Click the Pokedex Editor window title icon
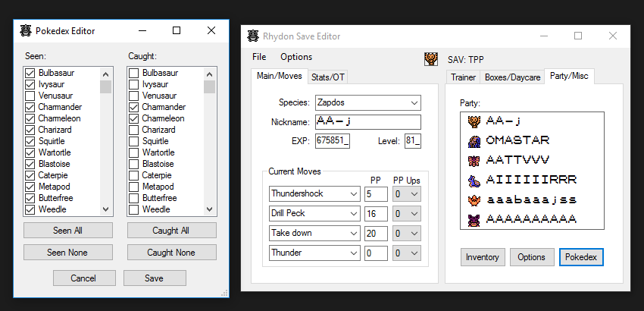This screenshot has width=644, height=311. pos(26,31)
